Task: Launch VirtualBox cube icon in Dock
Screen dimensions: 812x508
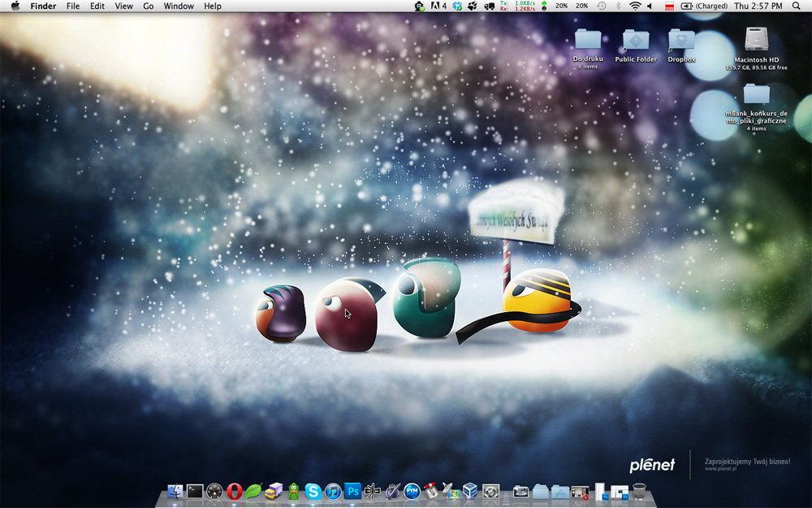Action: pyautogui.click(x=470, y=490)
